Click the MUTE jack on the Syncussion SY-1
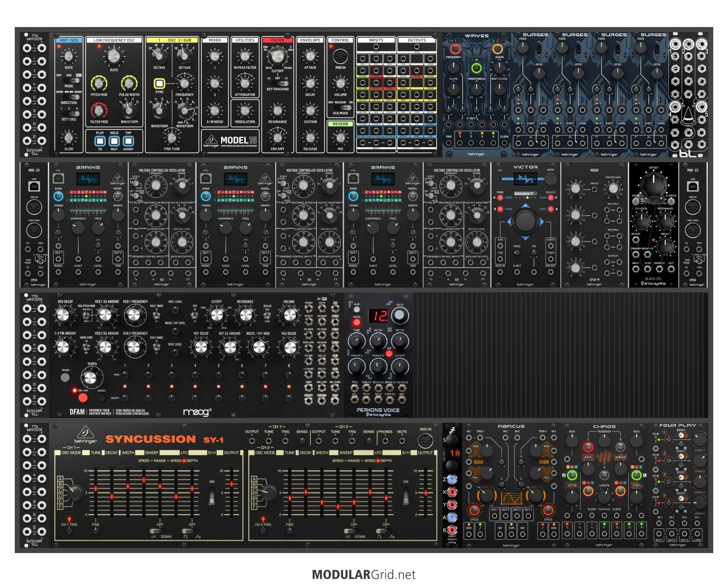 pyautogui.click(x=402, y=441)
